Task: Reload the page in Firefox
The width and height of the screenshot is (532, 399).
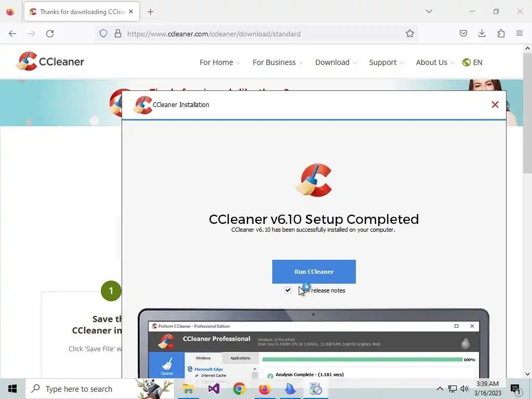Action: point(50,34)
